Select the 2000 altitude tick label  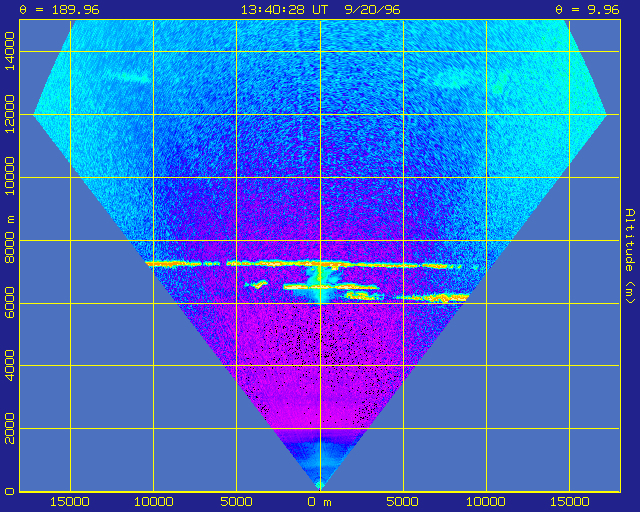click(9, 428)
